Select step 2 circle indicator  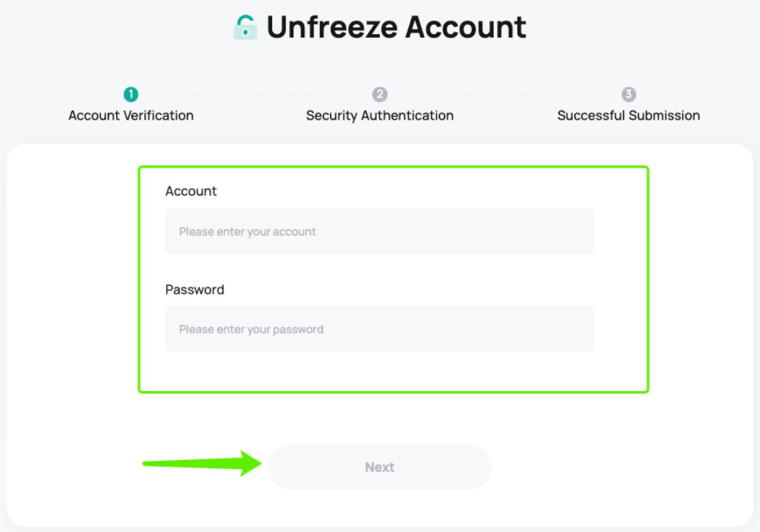(379, 94)
